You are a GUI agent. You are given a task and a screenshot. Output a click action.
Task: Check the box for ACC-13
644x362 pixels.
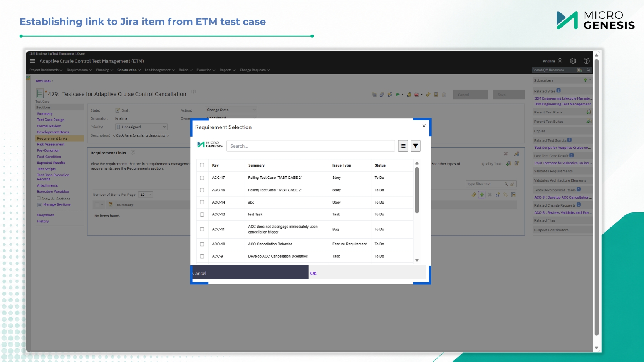(202, 215)
